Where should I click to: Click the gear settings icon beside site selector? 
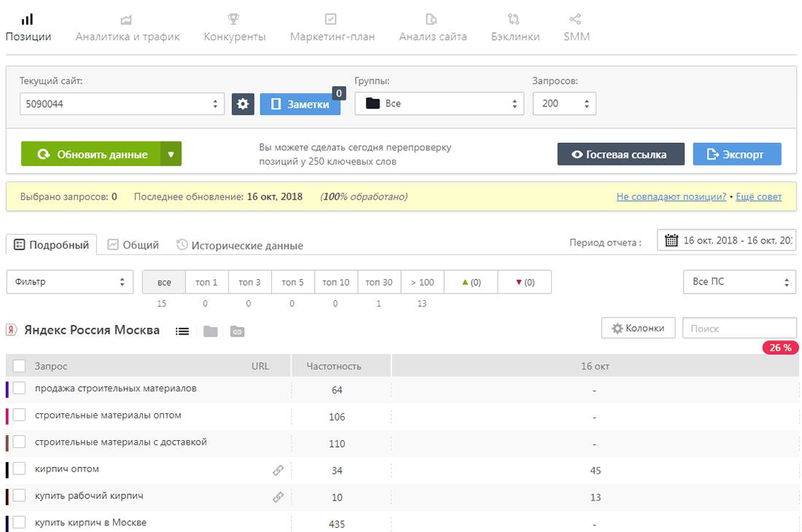[x=243, y=104]
